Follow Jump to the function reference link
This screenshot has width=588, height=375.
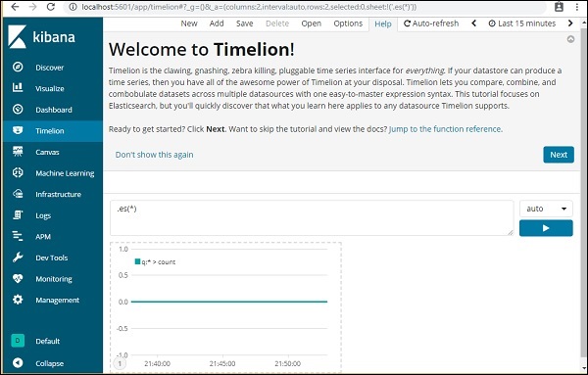(x=445, y=129)
